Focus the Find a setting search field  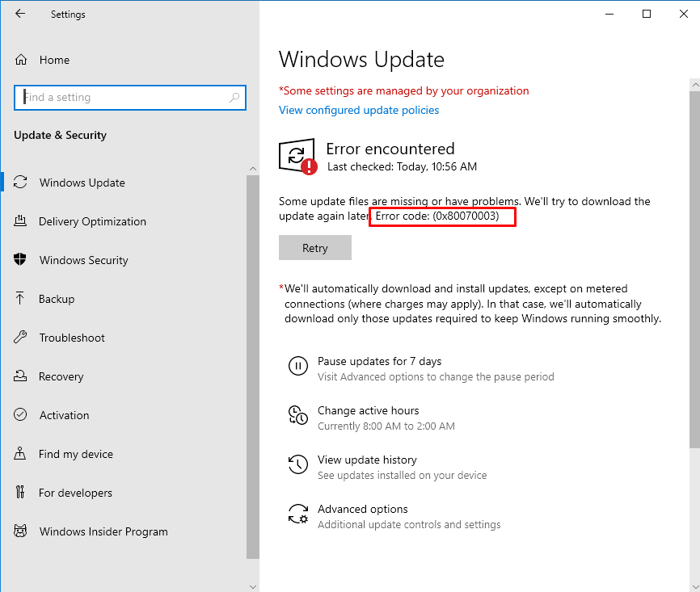130,97
